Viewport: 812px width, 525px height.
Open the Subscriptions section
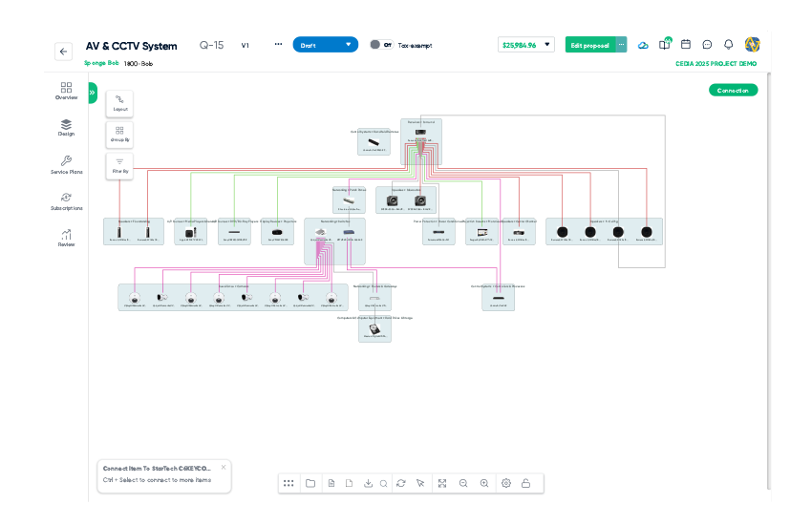pos(66,201)
